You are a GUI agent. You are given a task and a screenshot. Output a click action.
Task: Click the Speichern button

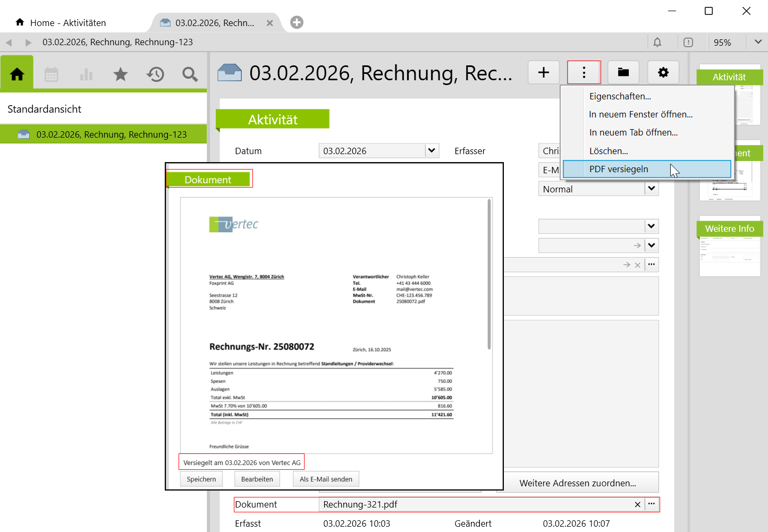201,479
